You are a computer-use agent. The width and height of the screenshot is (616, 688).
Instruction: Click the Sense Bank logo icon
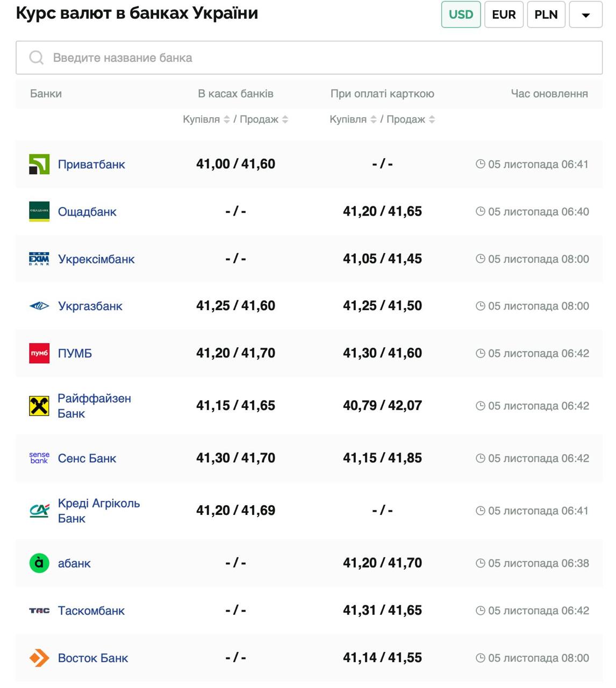click(x=39, y=458)
